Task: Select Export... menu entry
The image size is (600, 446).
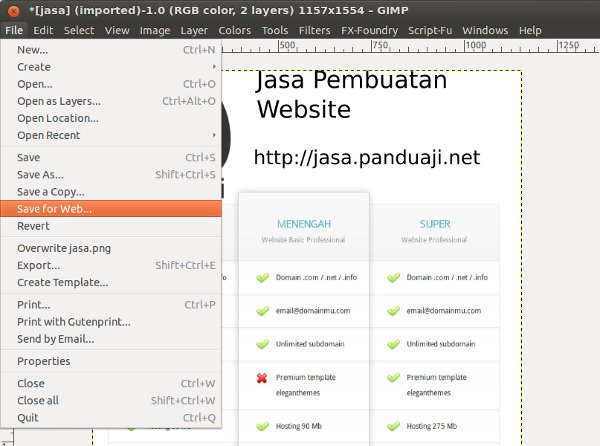Action: [x=111, y=265]
